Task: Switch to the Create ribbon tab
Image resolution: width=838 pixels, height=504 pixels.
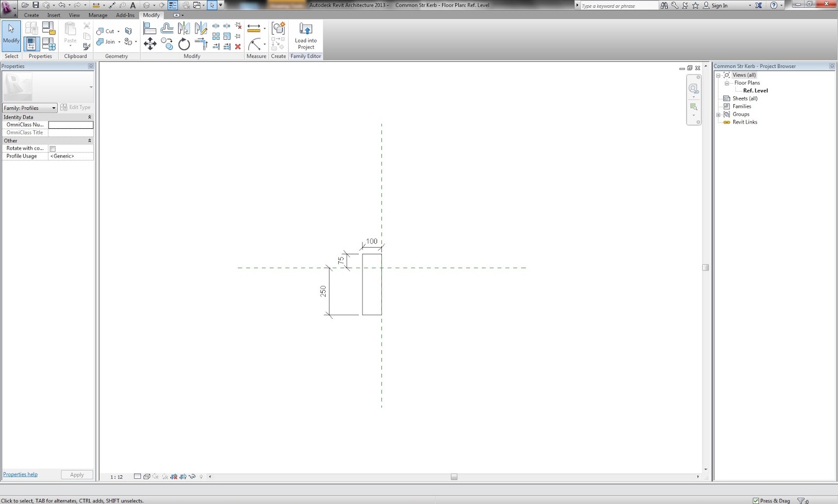Action: (31, 15)
